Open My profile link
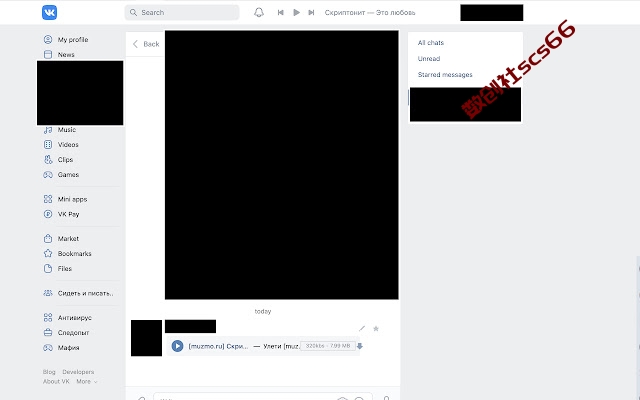640x400 pixels. coord(73,40)
